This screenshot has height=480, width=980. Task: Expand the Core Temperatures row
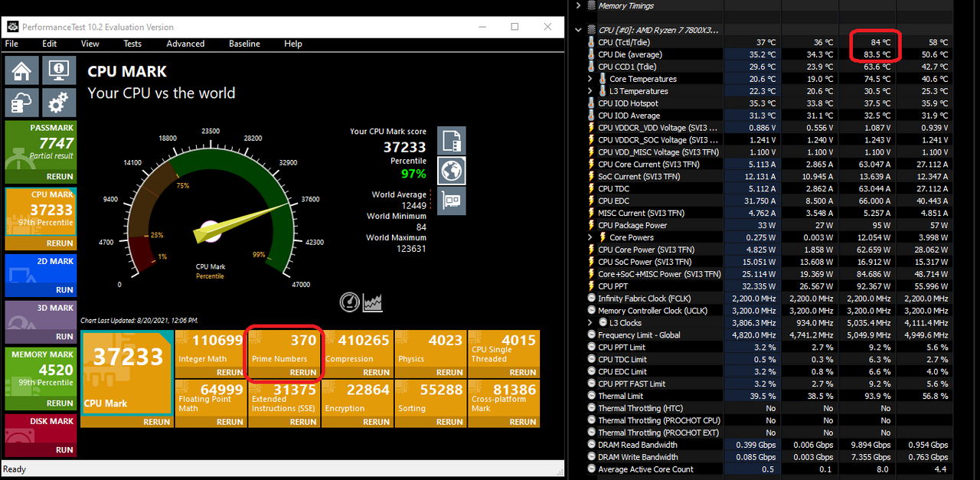point(590,79)
